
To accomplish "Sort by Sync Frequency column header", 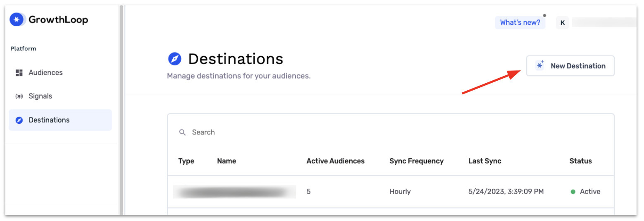I will coord(416,161).
